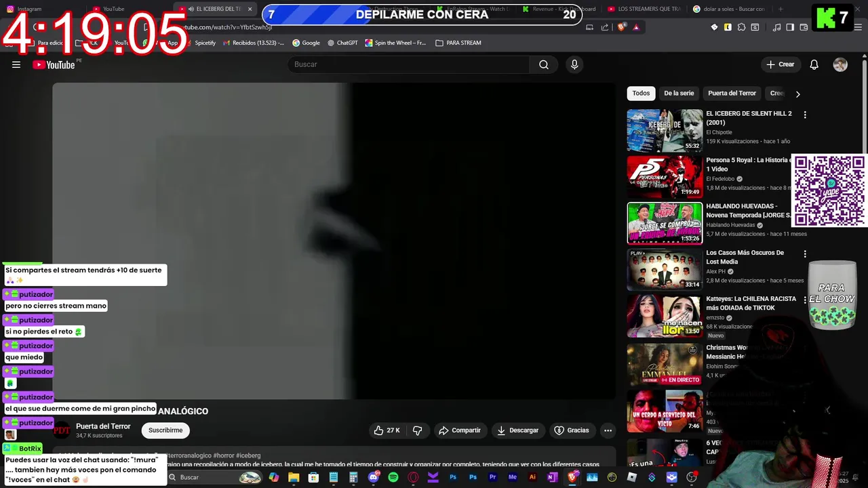The width and height of the screenshot is (868, 488).
Task: Open the Brave Wallet icon
Action: (x=804, y=27)
